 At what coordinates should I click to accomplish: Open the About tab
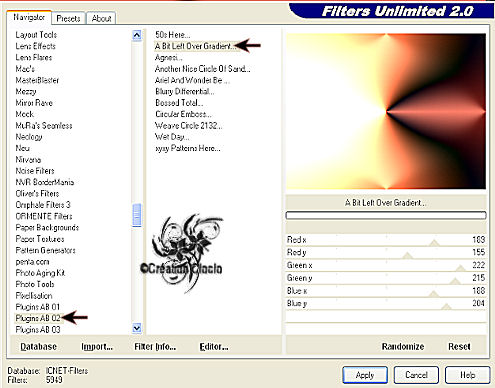point(101,18)
